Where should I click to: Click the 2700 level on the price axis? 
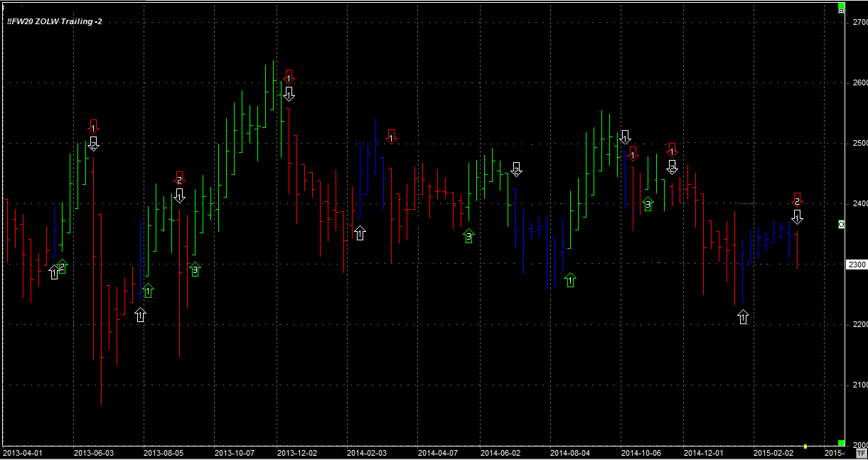pos(859,23)
